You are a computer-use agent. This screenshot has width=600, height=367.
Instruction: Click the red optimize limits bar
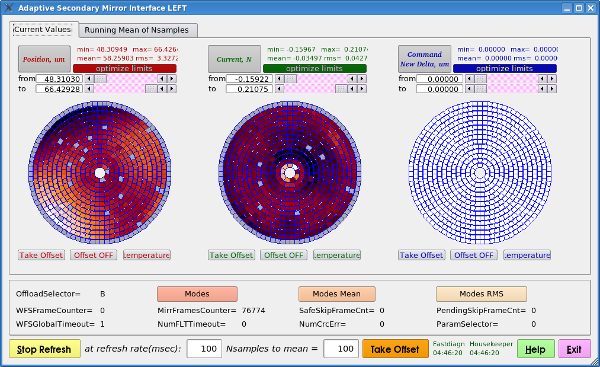click(x=124, y=69)
